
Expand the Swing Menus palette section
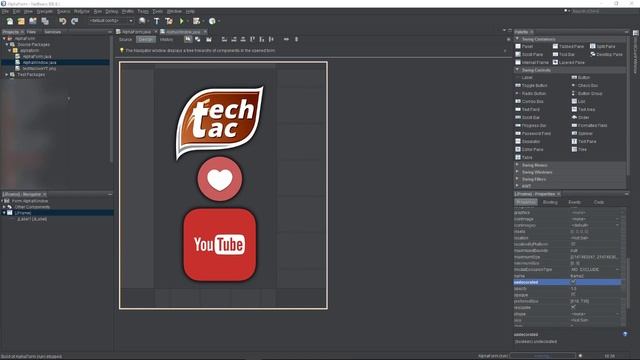[x=518, y=165]
